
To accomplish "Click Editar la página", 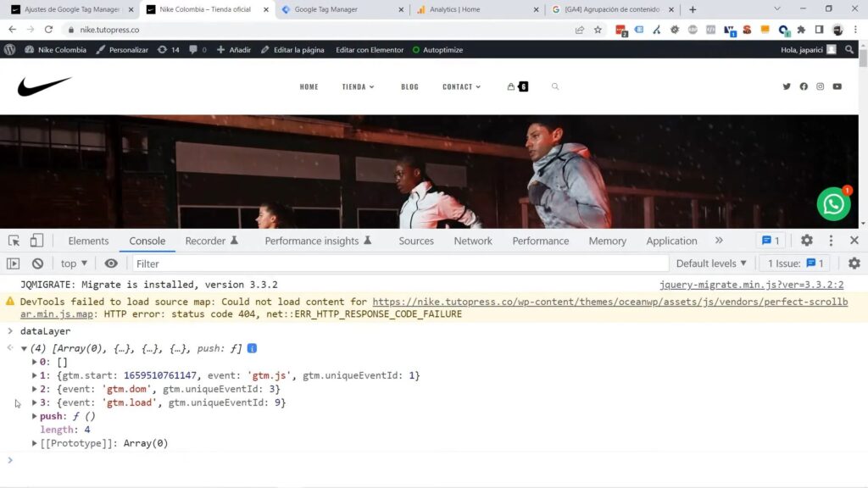I will (292, 50).
